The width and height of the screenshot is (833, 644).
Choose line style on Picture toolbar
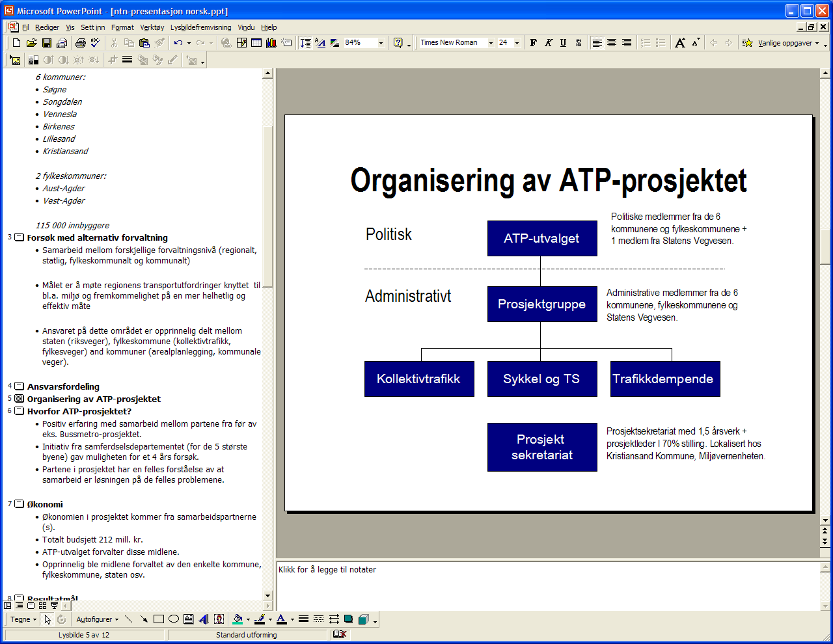pos(128,60)
